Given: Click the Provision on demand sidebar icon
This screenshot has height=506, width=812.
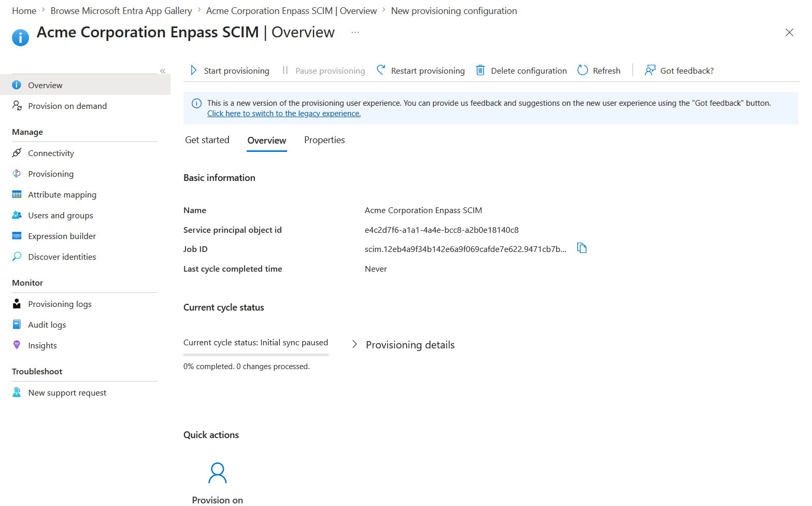Looking at the screenshot, I should [17, 106].
